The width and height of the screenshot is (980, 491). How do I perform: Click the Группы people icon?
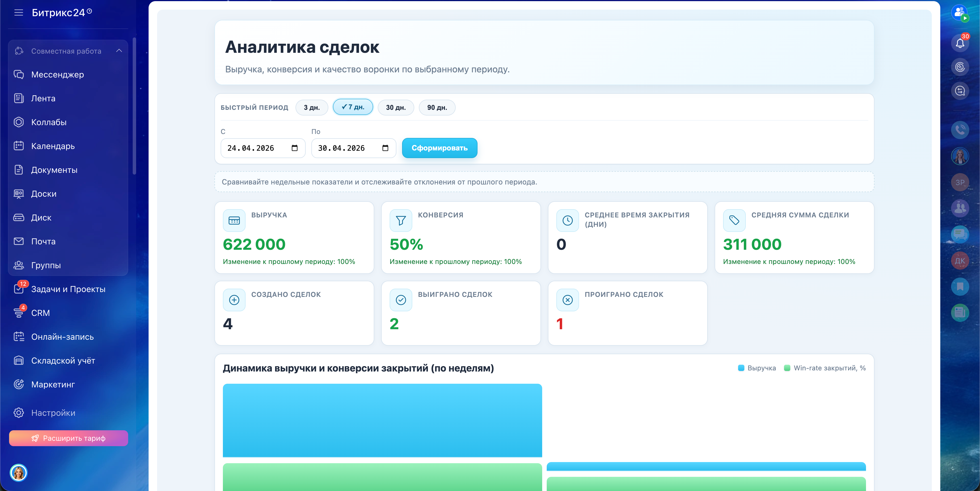coord(19,265)
